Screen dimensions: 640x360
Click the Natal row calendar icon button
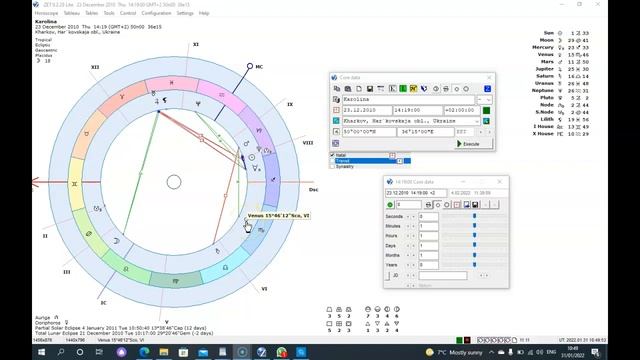(x=392, y=155)
